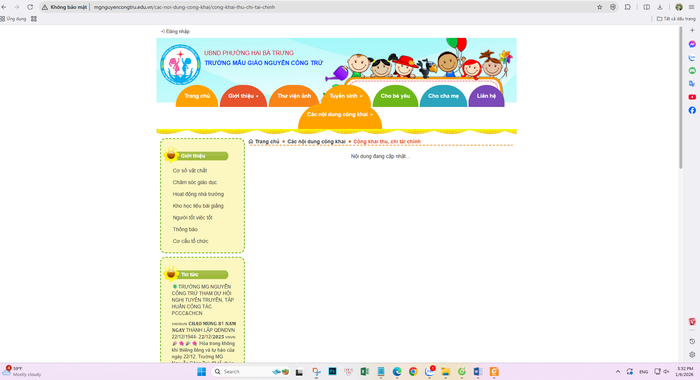700x380 pixels.
Task: Expand the 'Tuyển sinh' dropdown menu
Action: coord(346,96)
